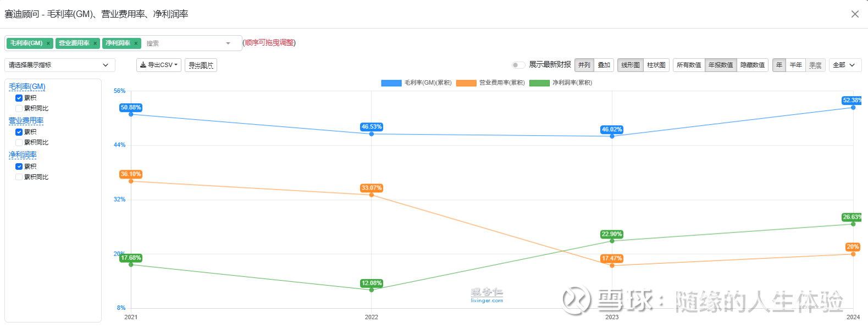The image size is (868, 328).
Task: Toggle the 展示最新财报 switch
Action: (518, 65)
